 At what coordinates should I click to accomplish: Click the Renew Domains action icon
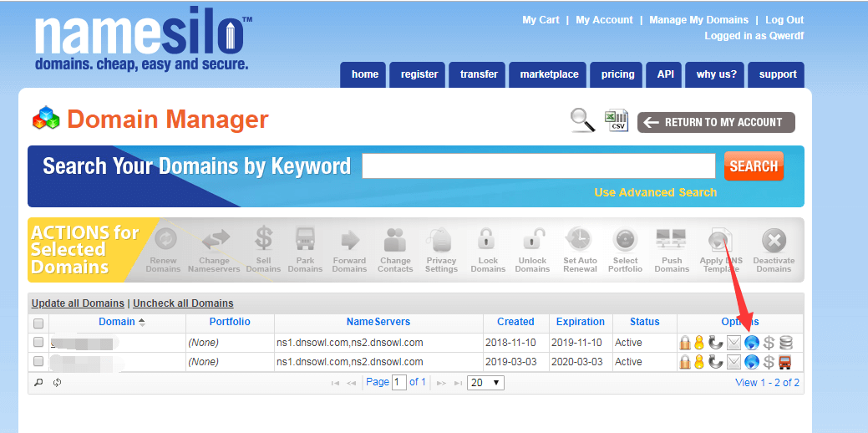(163, 241)
